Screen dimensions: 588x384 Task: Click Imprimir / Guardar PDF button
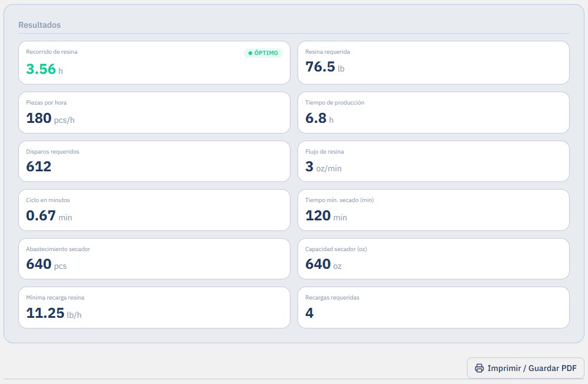coord(525,368)
